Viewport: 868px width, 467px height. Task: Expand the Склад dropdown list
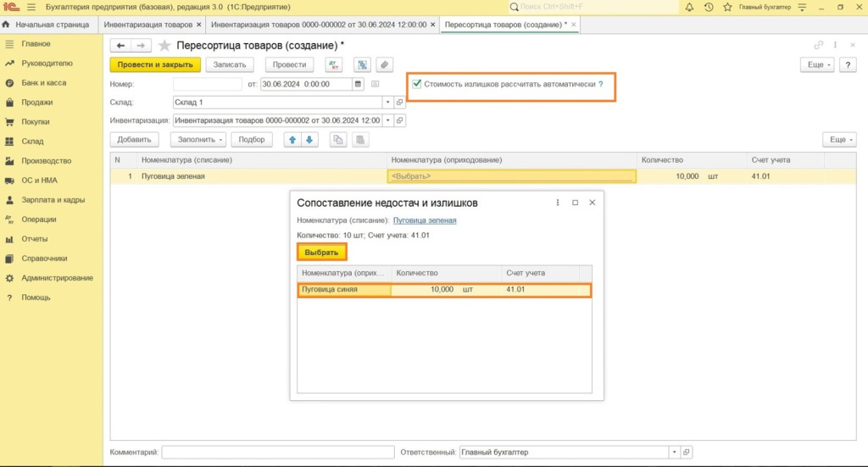tap(388, 103)
